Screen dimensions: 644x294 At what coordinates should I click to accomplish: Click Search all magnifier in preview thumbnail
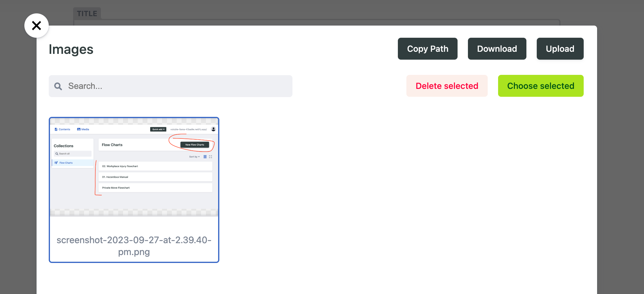(57, 154)
